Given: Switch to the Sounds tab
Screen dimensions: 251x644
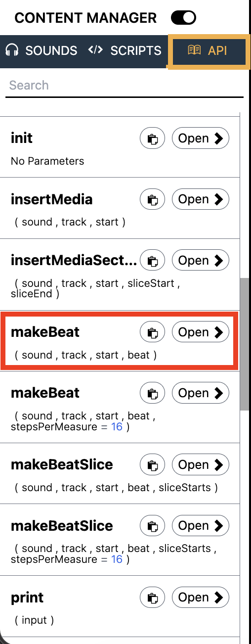Looking at the screenshot, I should pos(42,50).
